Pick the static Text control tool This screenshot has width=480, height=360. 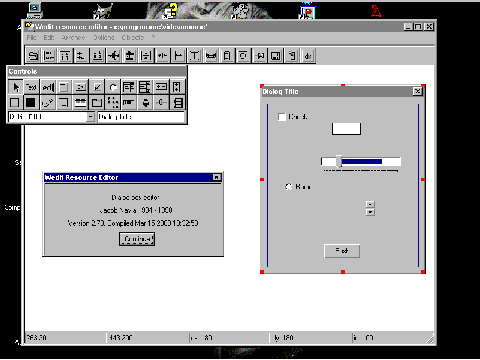[x=31, y=87]
